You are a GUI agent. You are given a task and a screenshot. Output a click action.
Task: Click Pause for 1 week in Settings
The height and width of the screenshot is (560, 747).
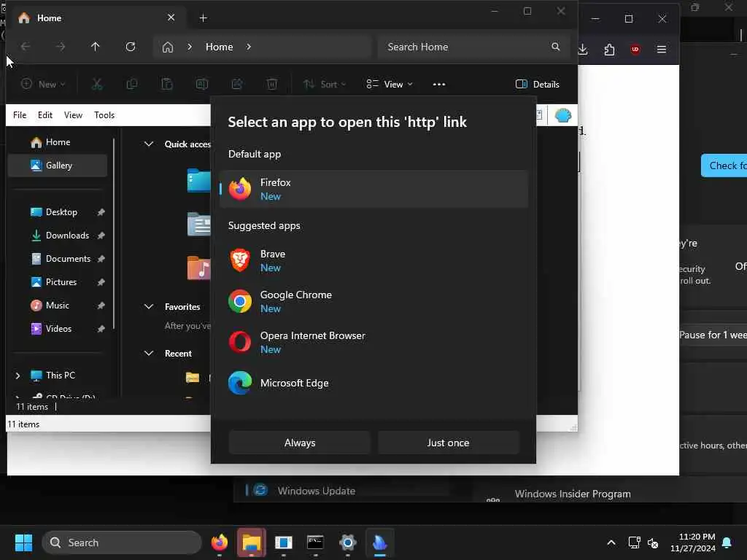coord(713,335)
